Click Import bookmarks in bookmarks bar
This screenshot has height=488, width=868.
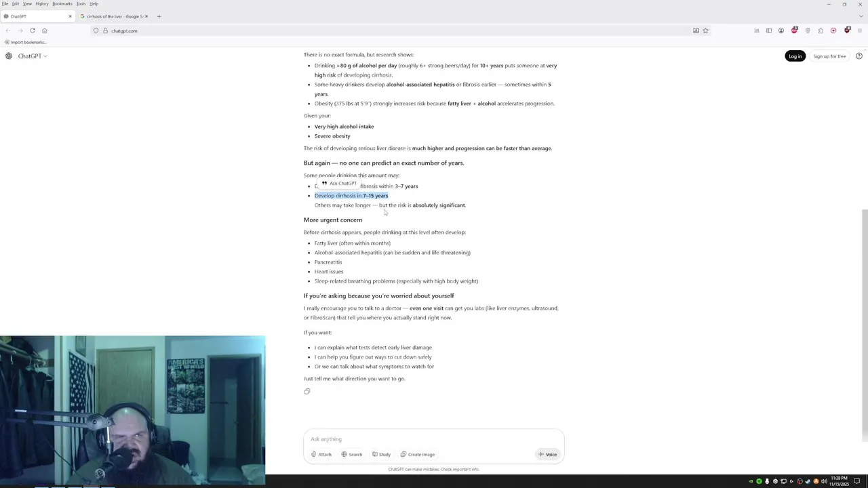(26, 42)
